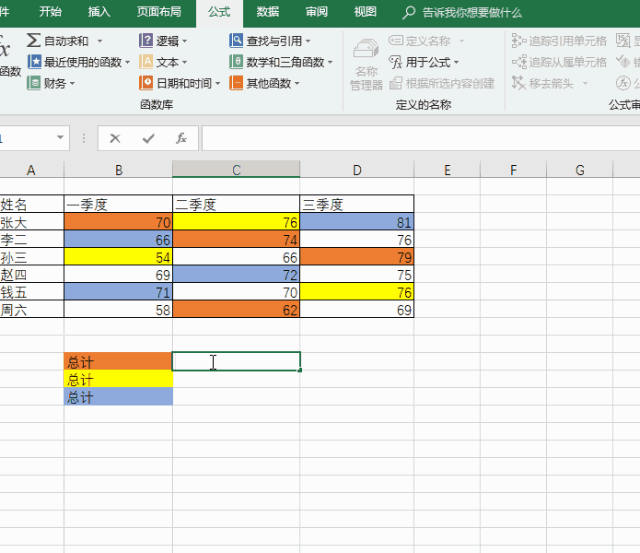Click the formula bar fx insert function icon
The width and height of the screenshot is (640, 553).
(x=181, y=138)
